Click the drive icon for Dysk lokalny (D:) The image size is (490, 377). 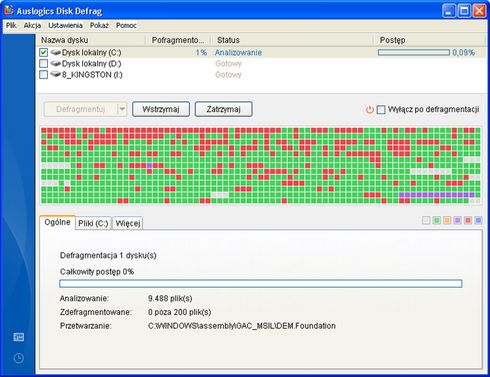pos(56,63)
